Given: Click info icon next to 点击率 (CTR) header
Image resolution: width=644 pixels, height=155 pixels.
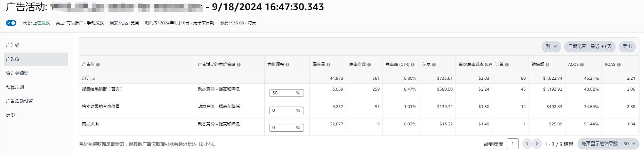Looking at the screenshot, I should [412, 65].
